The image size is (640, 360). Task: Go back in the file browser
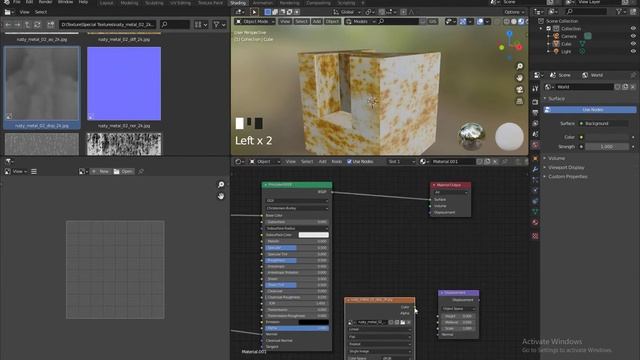tap(8, 25)
